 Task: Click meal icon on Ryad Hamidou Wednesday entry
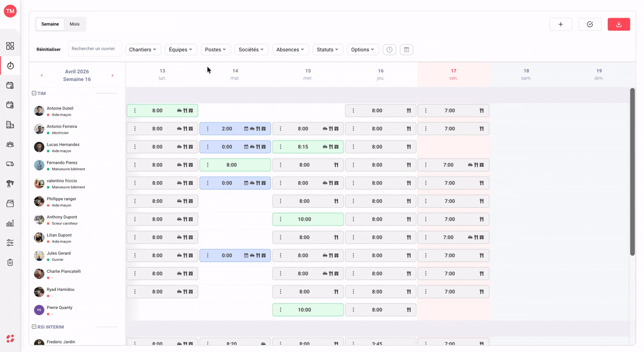pos(336,292)
